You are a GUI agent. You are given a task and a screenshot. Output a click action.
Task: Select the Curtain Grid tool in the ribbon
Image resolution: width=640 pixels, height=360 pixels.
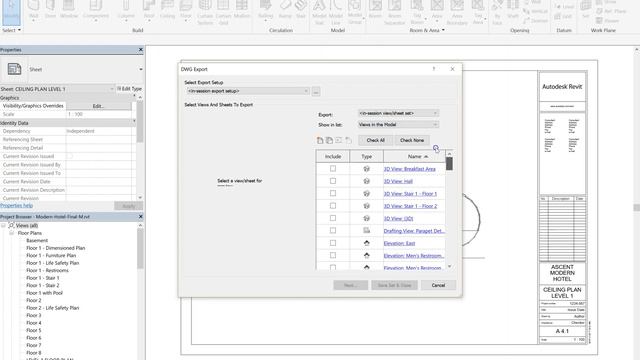coord(223,12)
